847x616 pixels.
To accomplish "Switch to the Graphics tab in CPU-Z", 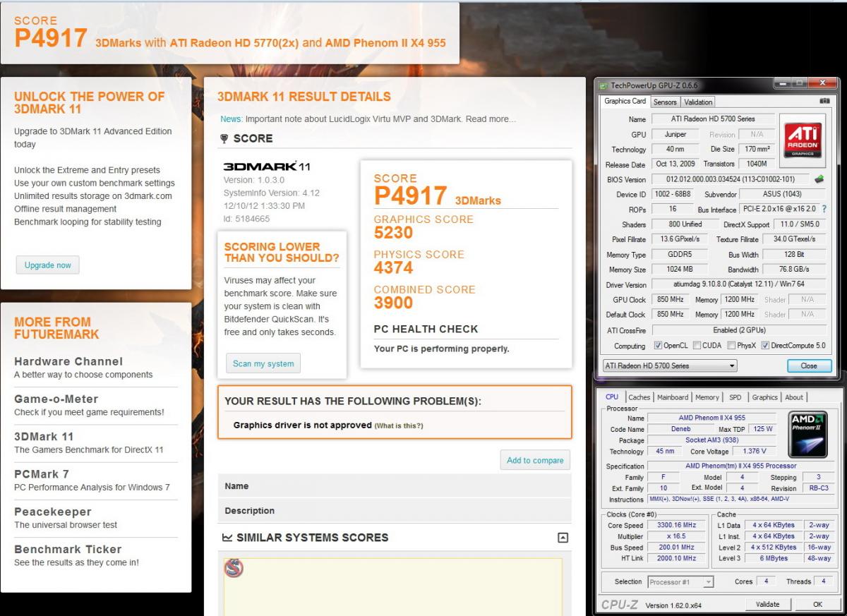I will [x=764, y=398].
